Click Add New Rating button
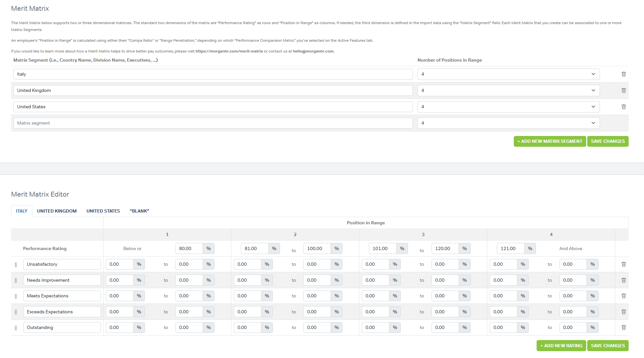This screenshot has height=358, width=644. click(561, 346)
